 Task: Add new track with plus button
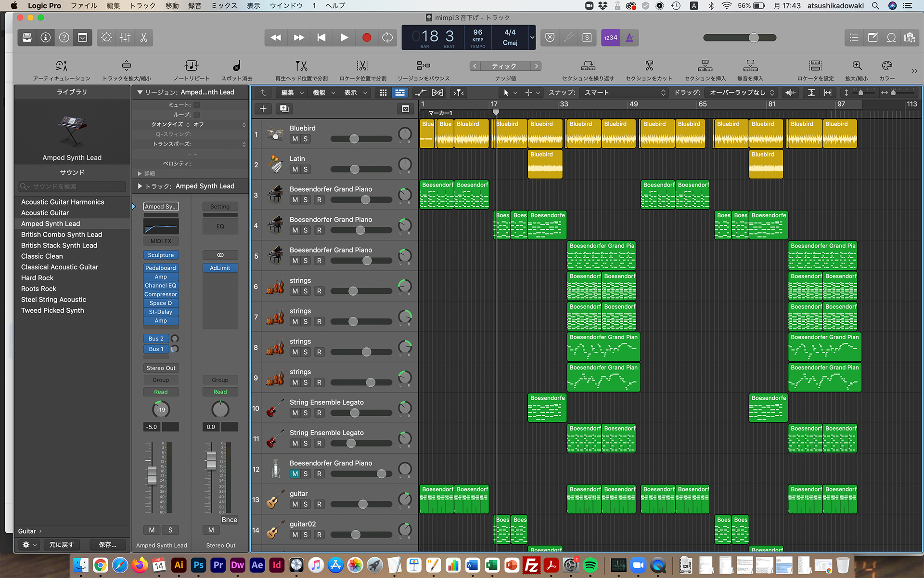(x=263, y=109)
